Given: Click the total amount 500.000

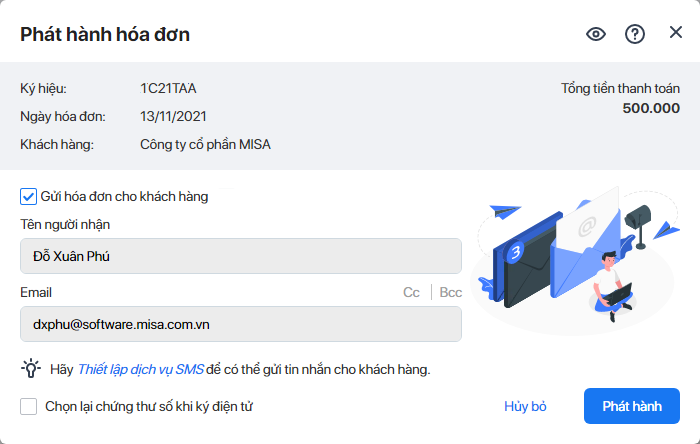Looking at the screenshot, I should 650,108.
